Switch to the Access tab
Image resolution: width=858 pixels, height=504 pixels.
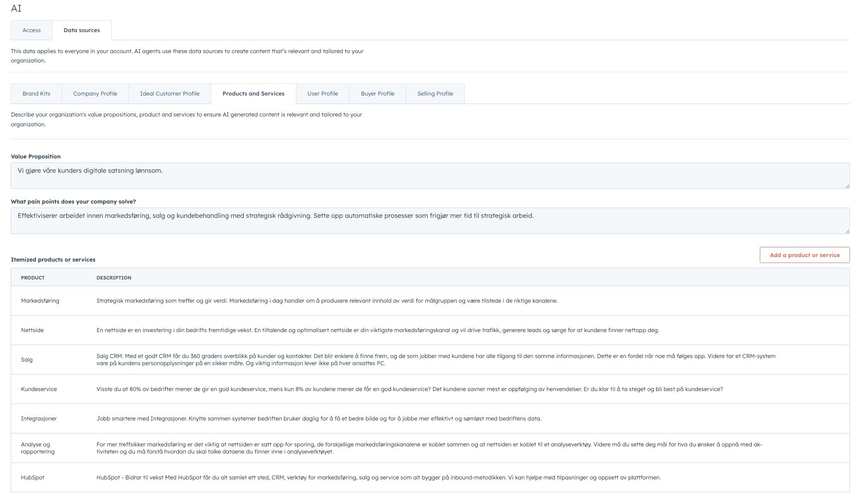coord(31,30)
